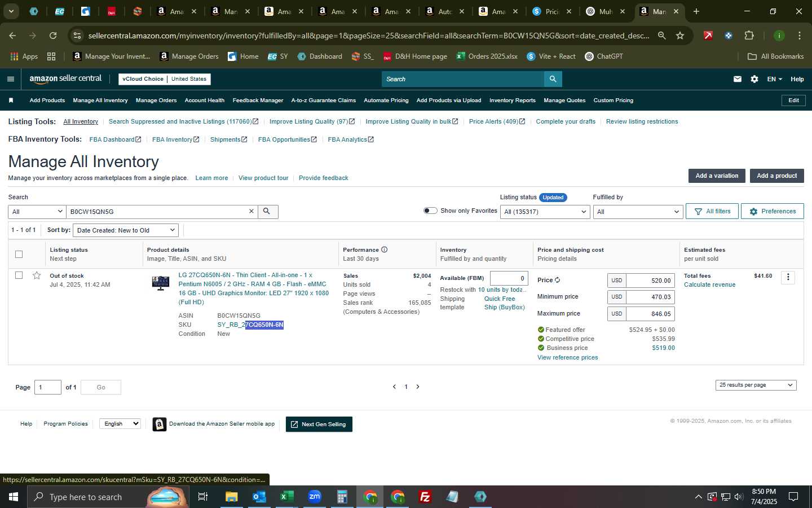
Task: Click the Page number input field
Action: tap(48, 387)
